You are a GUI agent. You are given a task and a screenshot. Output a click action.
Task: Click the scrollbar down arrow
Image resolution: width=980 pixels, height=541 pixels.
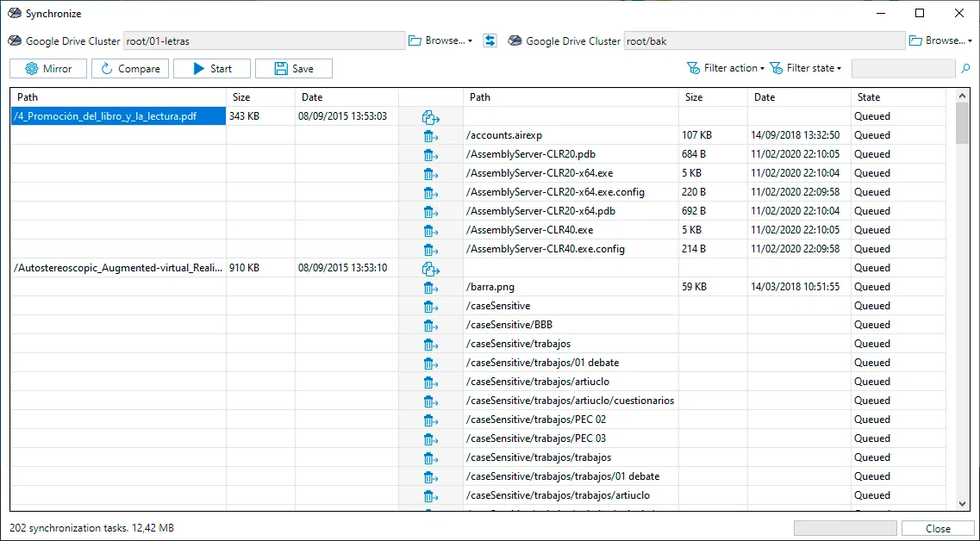pyautogui.click(x=963, y=503)
